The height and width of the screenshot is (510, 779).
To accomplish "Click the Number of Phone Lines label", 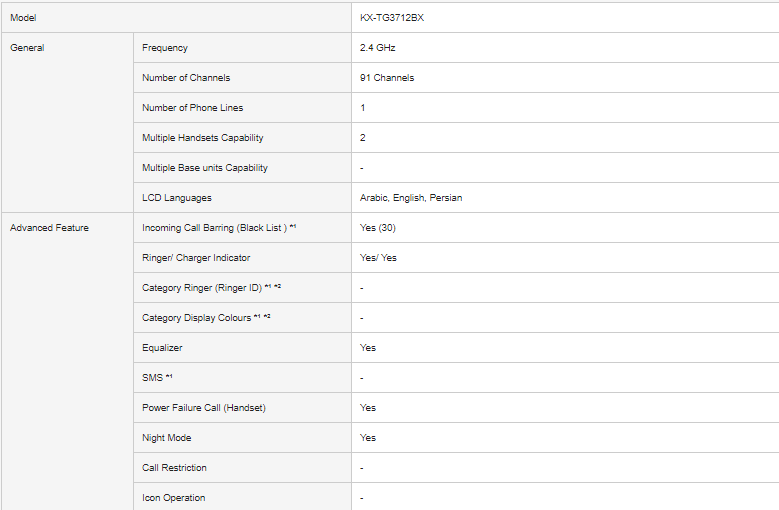I will [x=192, y=108].
